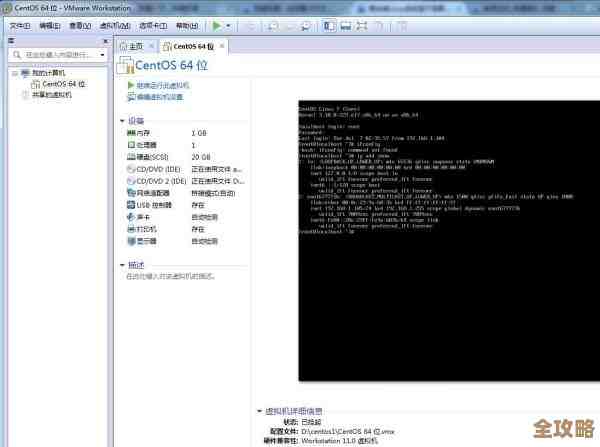
Task: Collapse the 设备 (Devices) section arrow
Action: point(122,121)
